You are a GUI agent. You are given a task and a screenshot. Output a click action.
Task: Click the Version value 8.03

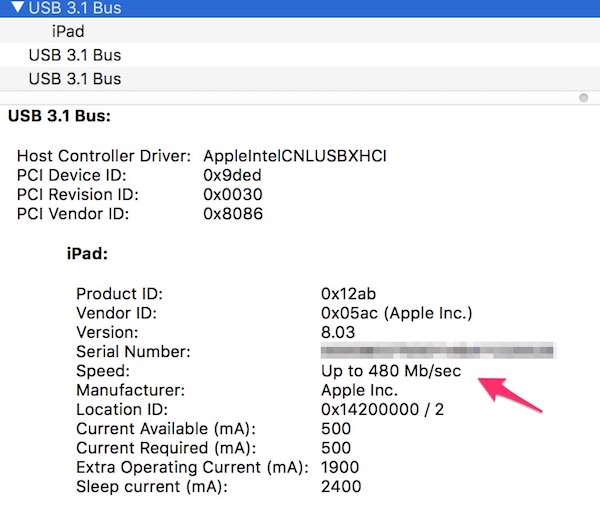point(341,333)
